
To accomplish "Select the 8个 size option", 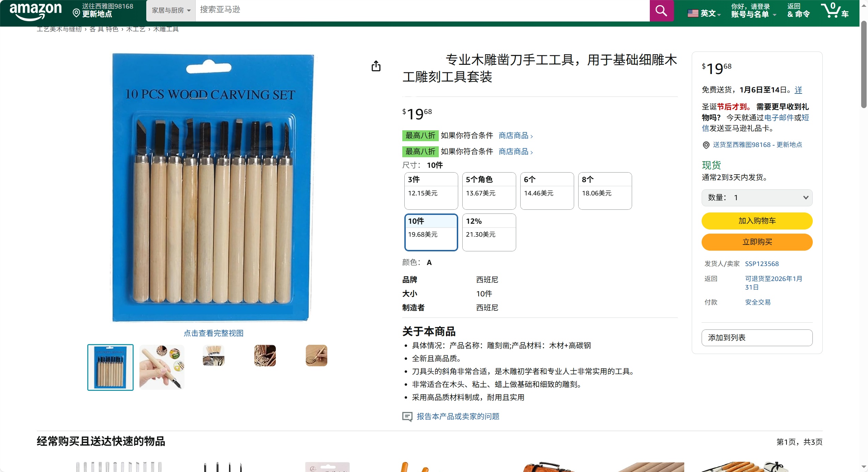I will click(605, 191).
